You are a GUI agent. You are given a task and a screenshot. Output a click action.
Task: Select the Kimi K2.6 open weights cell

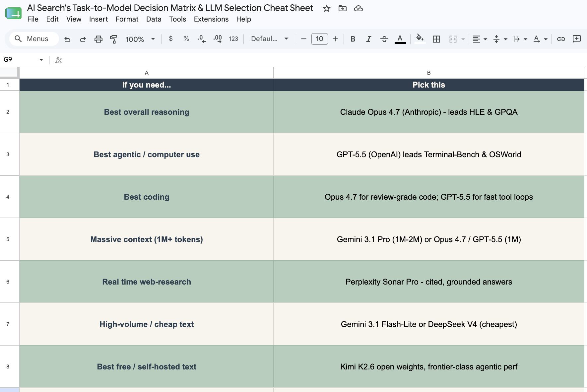coord(429,366)
